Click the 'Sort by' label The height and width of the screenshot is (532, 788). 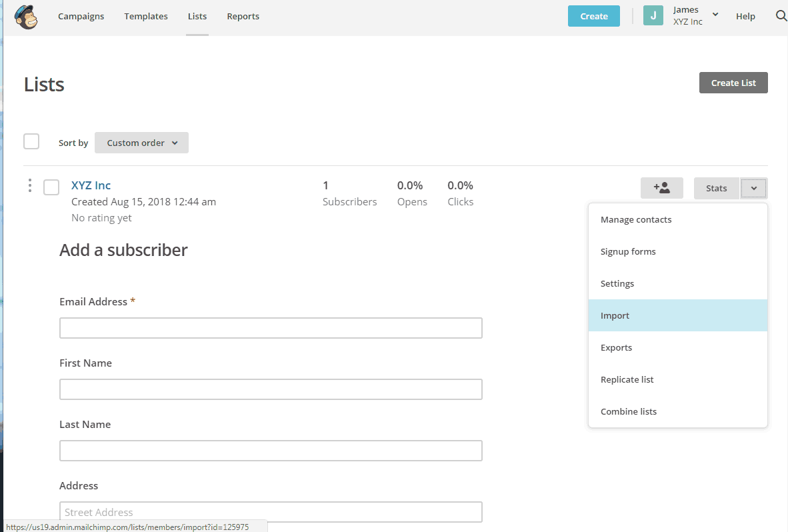[x=73, y=143]
